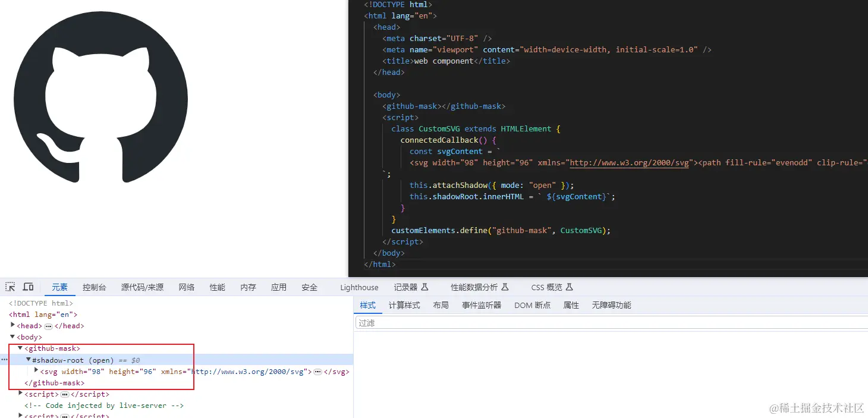Select the 计算样式 sub-tab
Screen dimensions: 868x418
[404, 305]
